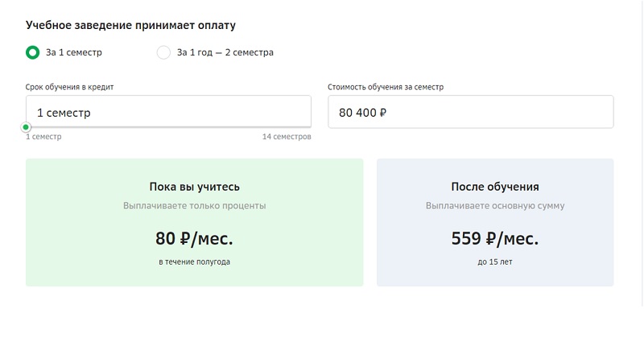Click the ruble sign in the tuition cost field
The height and width of the screenshot is (362, 644).
pyautogui.click(x=383, y=113)
